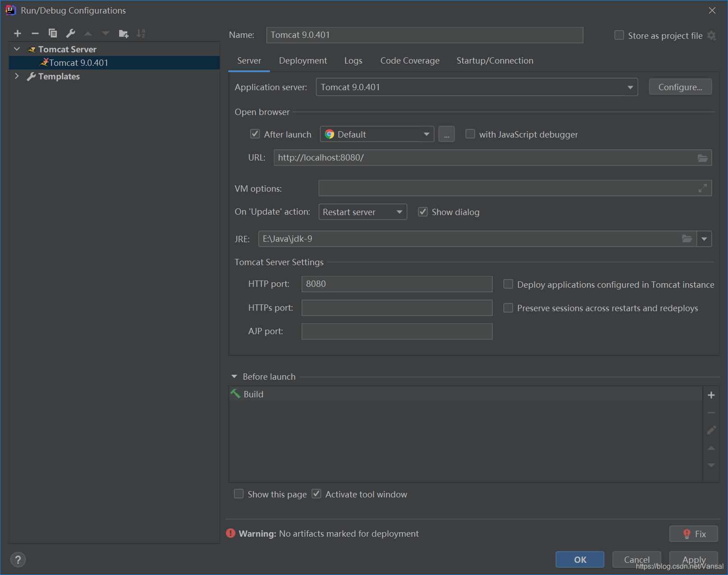This screenshot has width=728, height=575.
Task: Open help with question mark button
Action: coord(18,560)
